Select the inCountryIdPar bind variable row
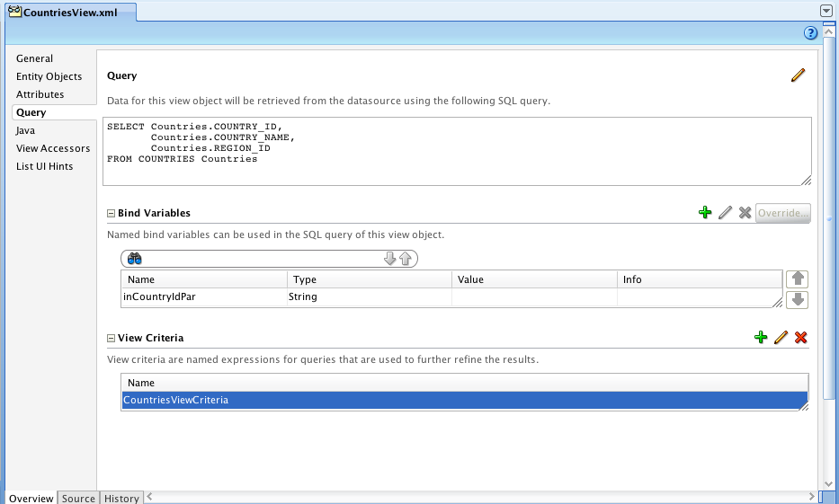The height and width of the screenshot is (504, 839). 451,297
